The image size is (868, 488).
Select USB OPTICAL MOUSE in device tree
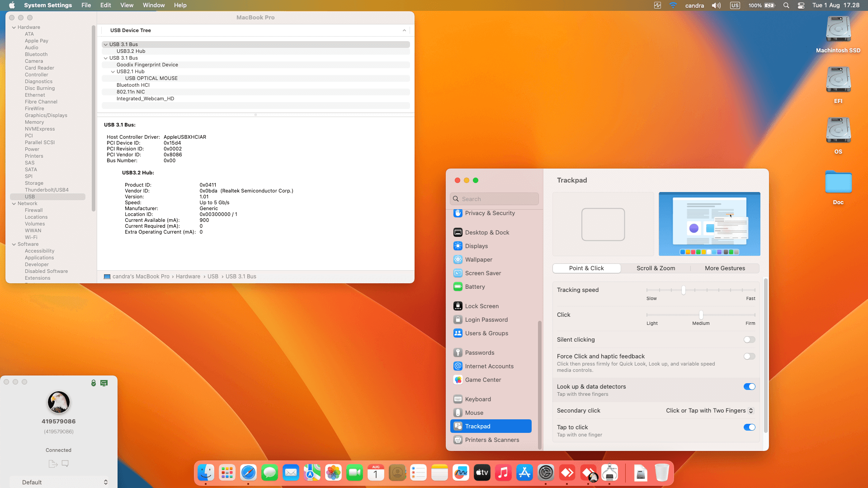[x=151, y=78]
